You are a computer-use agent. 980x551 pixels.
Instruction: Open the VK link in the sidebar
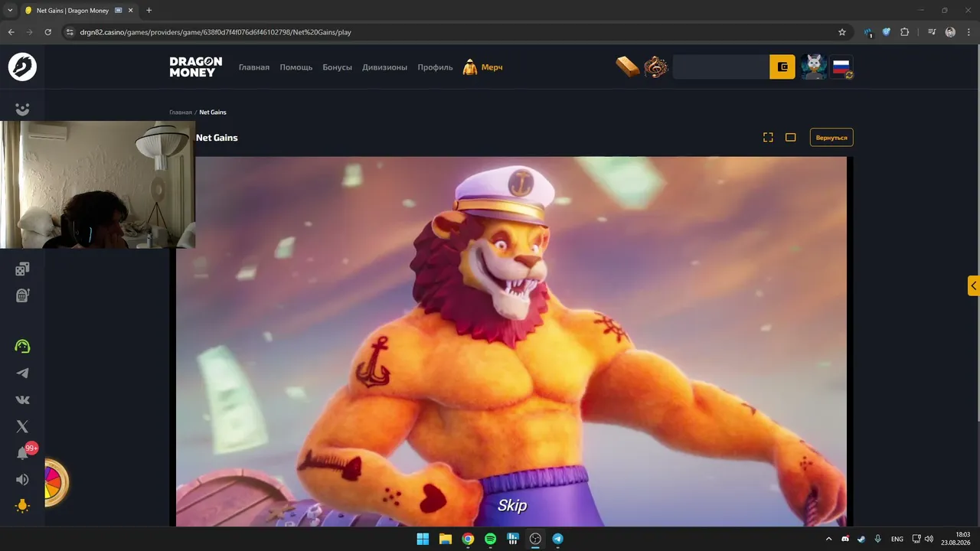click(22, 399)
